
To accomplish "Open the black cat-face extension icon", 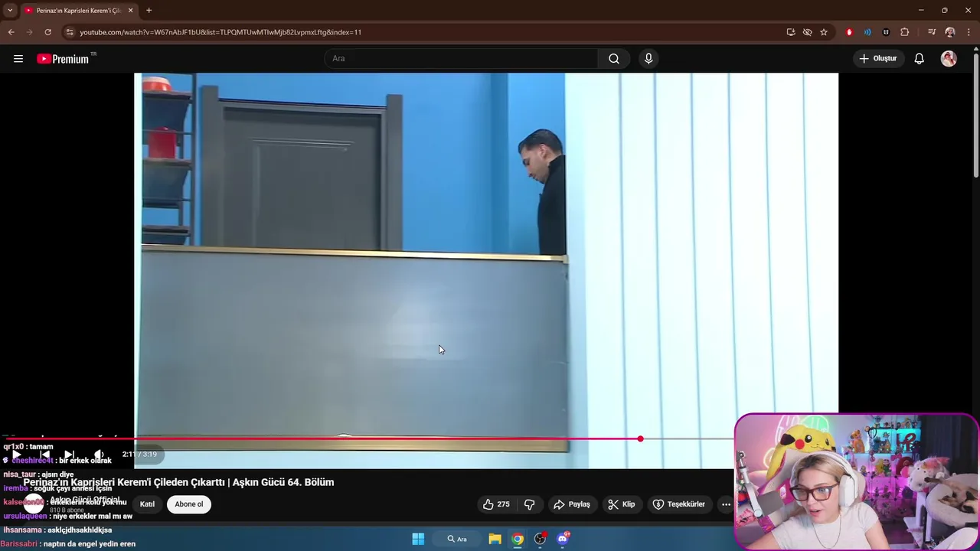I will click(x=886, y=32).
